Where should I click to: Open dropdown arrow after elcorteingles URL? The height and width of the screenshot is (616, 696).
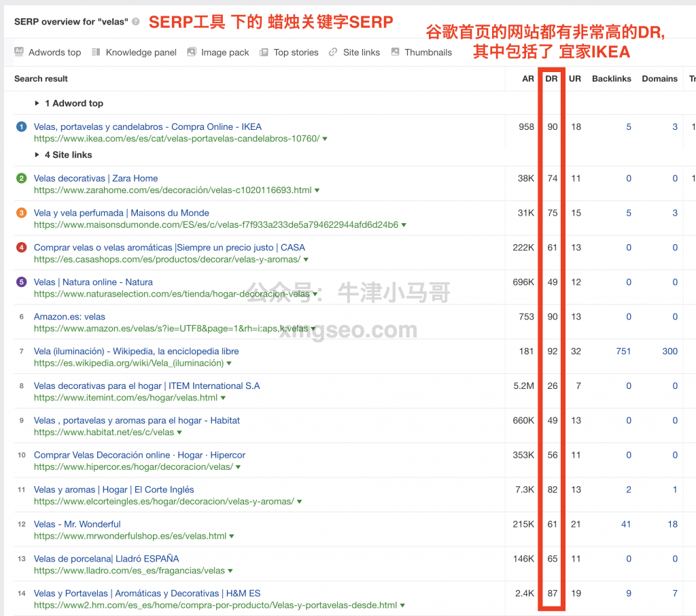pyautogui.click(x=299, y=502)
